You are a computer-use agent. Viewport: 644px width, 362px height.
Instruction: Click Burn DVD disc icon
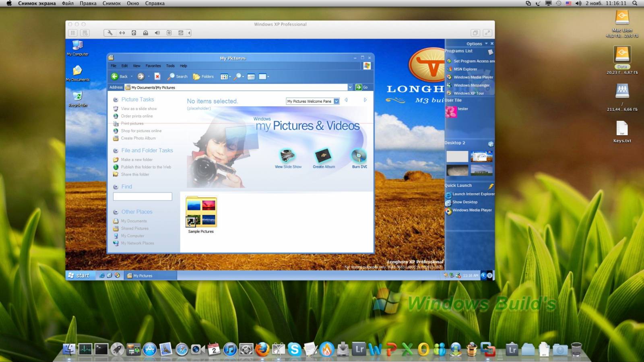coord(358,155)
